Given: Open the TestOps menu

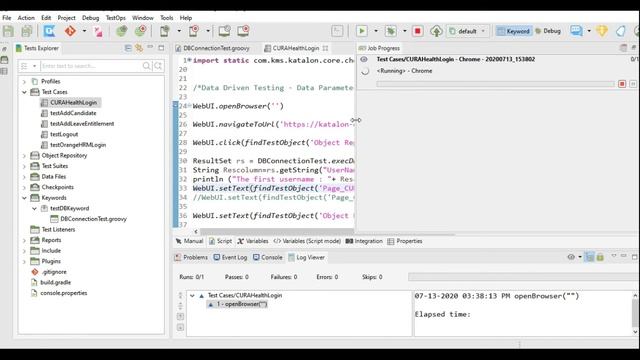Looking at the screenshot, I should point(116,18).
